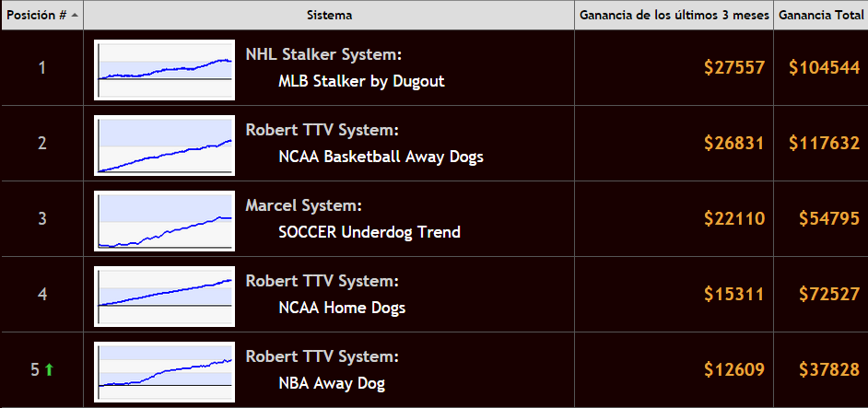Sort by the Ganancia Total column
This screenshot has width=868, height=408.
click(x=821, y=16)
